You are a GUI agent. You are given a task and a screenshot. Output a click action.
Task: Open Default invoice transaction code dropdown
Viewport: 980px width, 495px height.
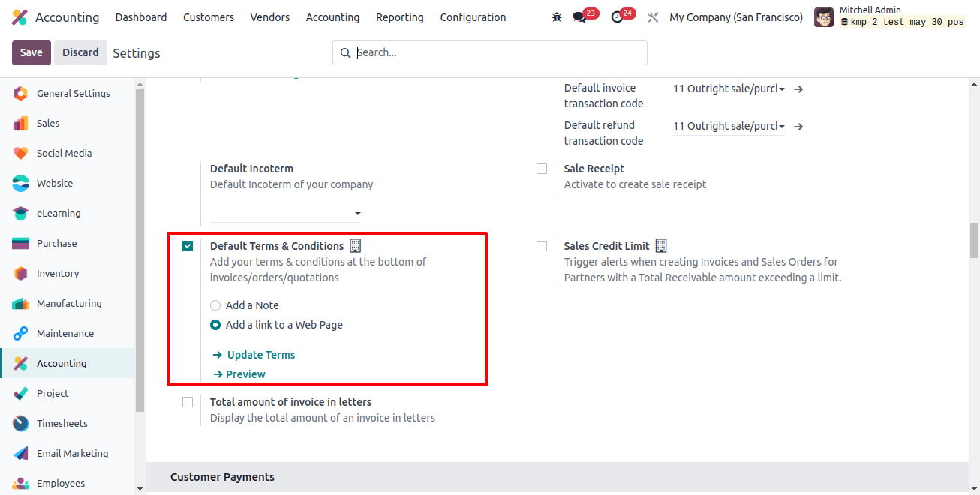729,88
